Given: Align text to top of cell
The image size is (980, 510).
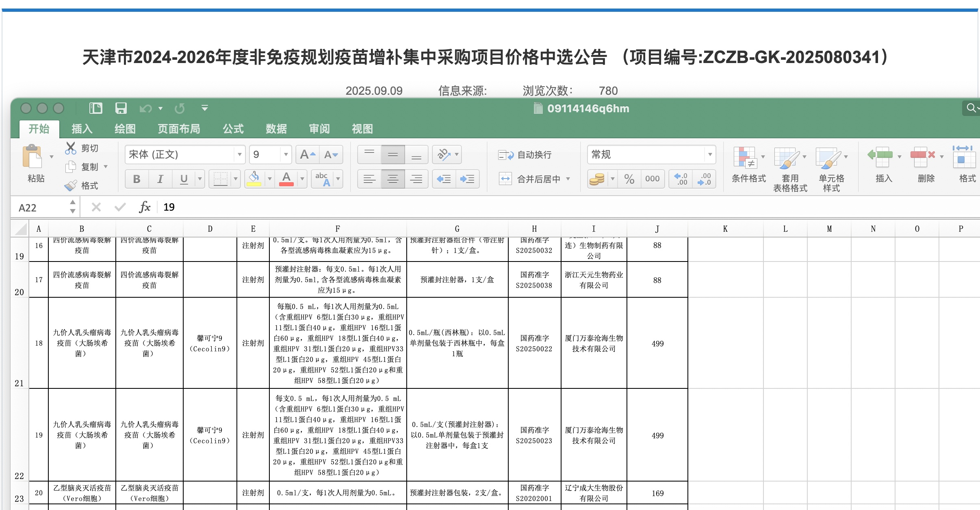Looking at the screenshot, I should (369, 155).
